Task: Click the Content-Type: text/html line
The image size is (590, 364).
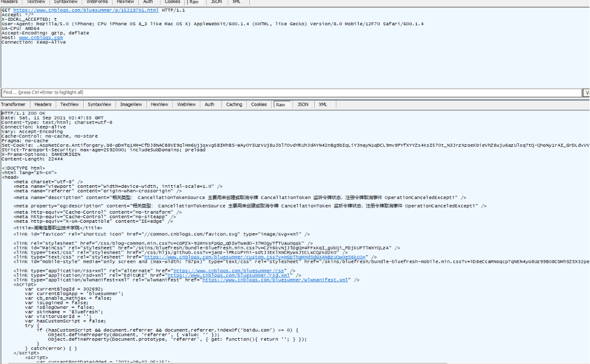Action: point(57,123)
